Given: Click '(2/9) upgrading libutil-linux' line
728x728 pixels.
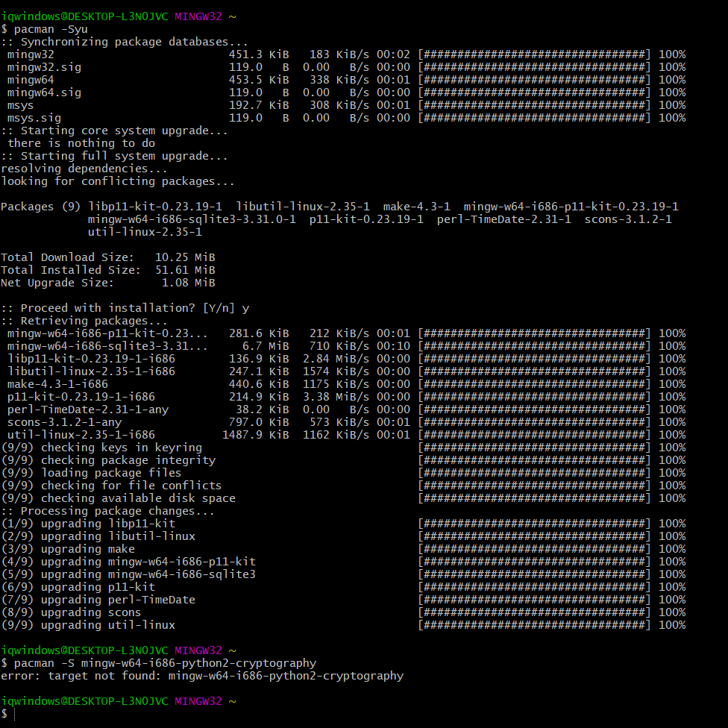Looking at the screenshot, I should click(x=98, y=537).
